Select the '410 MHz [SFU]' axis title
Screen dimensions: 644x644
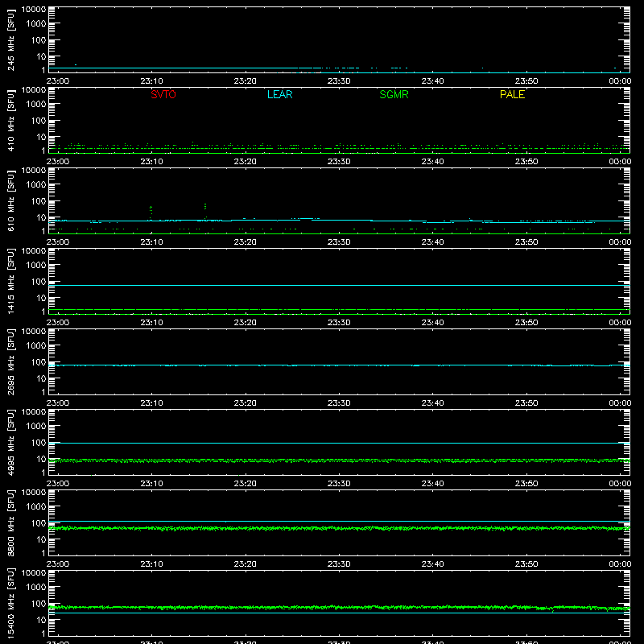click(10, 120)
